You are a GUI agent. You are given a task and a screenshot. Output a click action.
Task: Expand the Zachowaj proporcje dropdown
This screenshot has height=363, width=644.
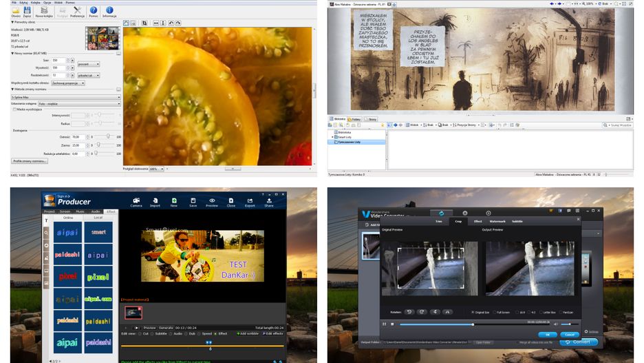pos(68,83)
